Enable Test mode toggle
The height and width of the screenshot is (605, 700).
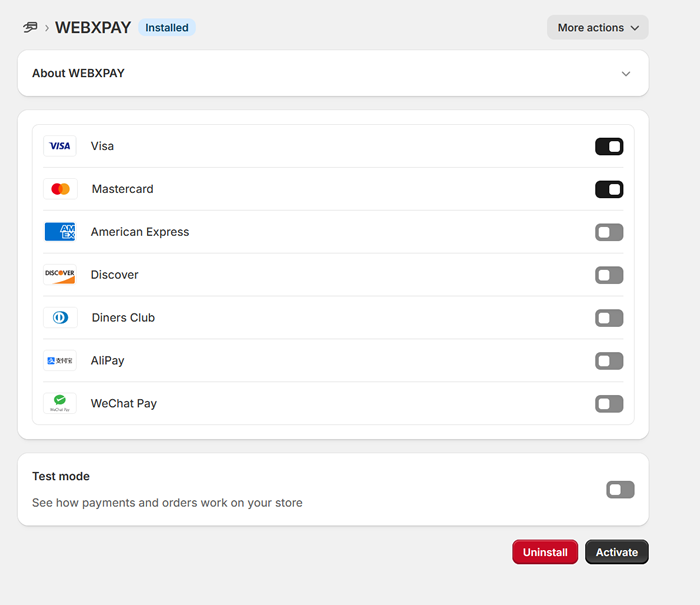point(620,490)
